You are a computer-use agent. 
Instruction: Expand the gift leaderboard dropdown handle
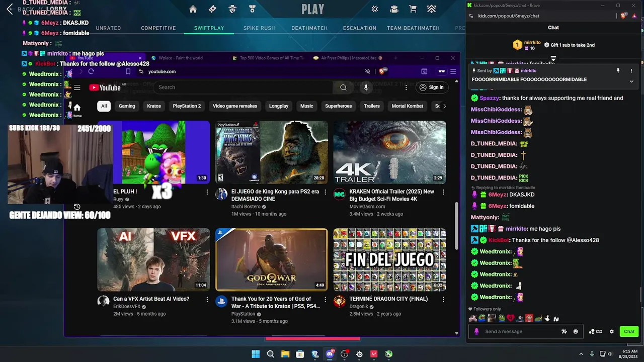pyautogui.click(x=553, y=59)
